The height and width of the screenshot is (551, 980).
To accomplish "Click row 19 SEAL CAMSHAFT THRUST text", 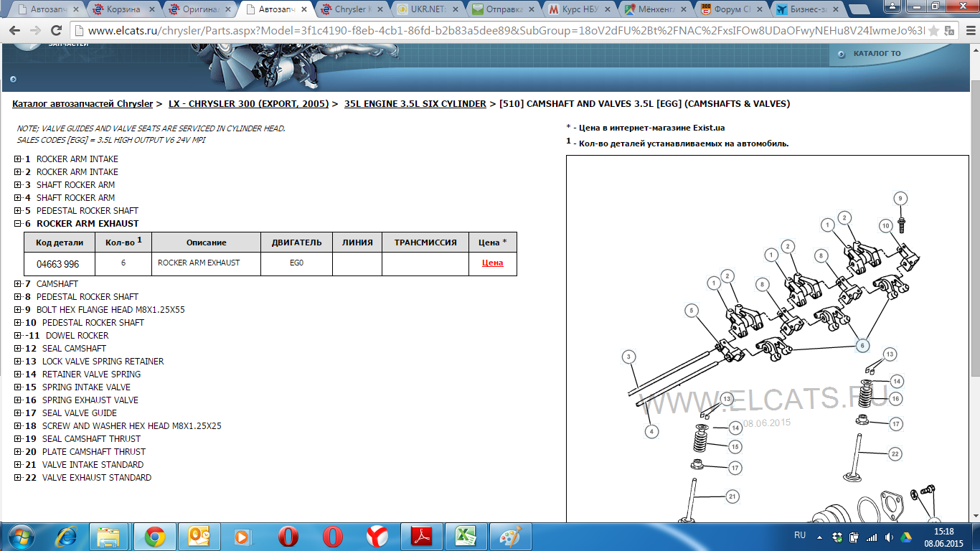I will click(91, 439).
